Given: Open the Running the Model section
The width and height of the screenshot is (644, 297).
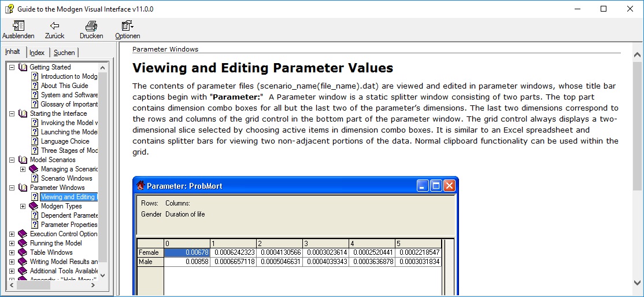Looking at the screenshot, I should (x=55, y=243).
